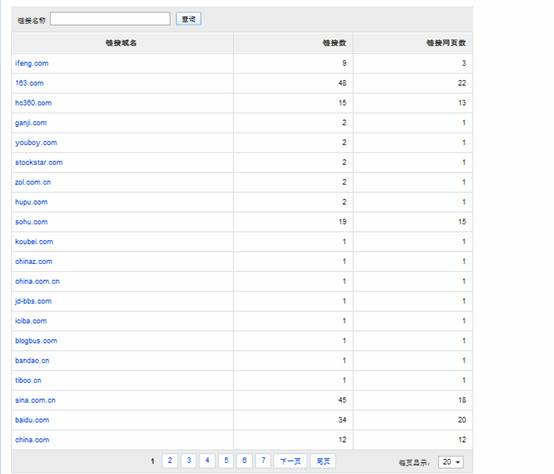This screenshot has width=554, height=474.
Task: Go to page 2 of results
Action: [170, 461]
